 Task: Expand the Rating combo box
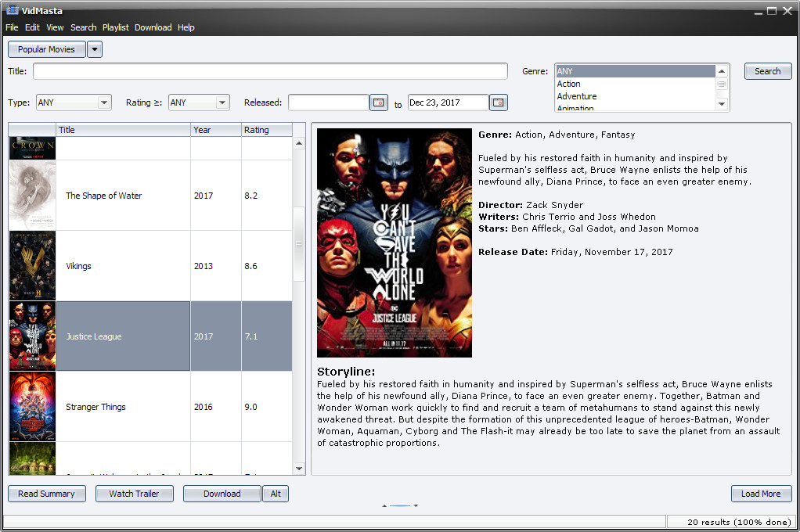pyautogui.click(x=222, y=102)
